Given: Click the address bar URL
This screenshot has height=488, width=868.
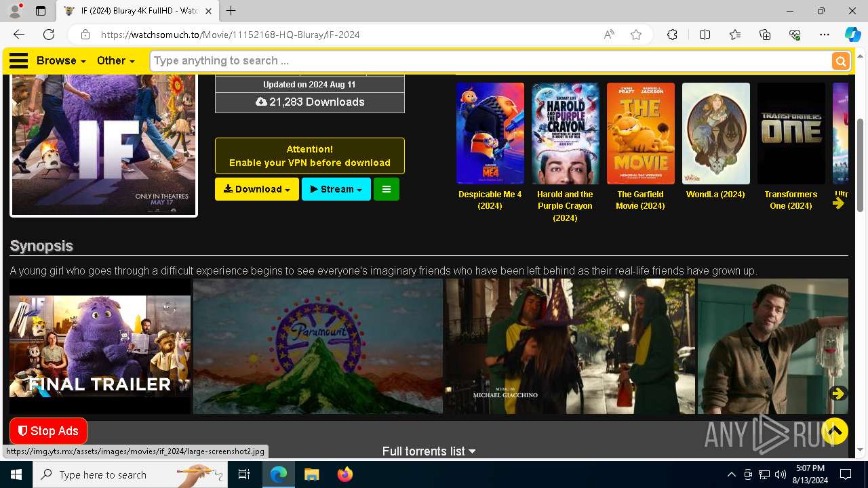Looking at the screenshot, I should (x=231, y=35).
